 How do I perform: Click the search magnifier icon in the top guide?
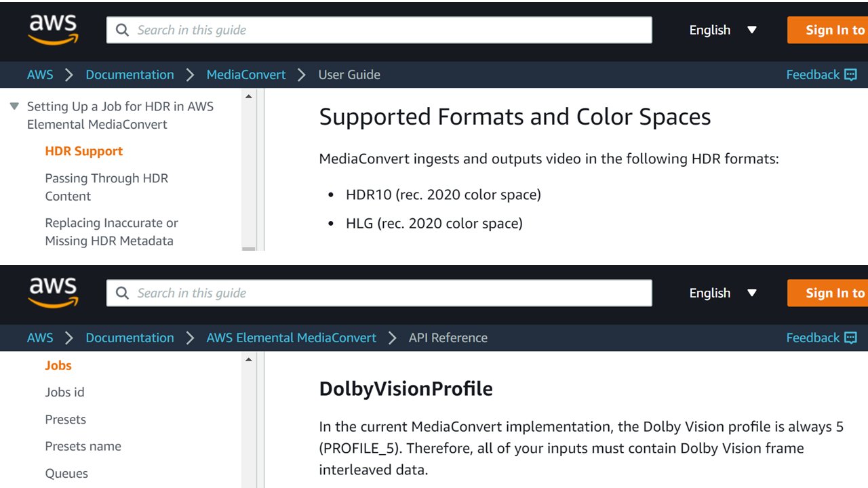point(122,30)
